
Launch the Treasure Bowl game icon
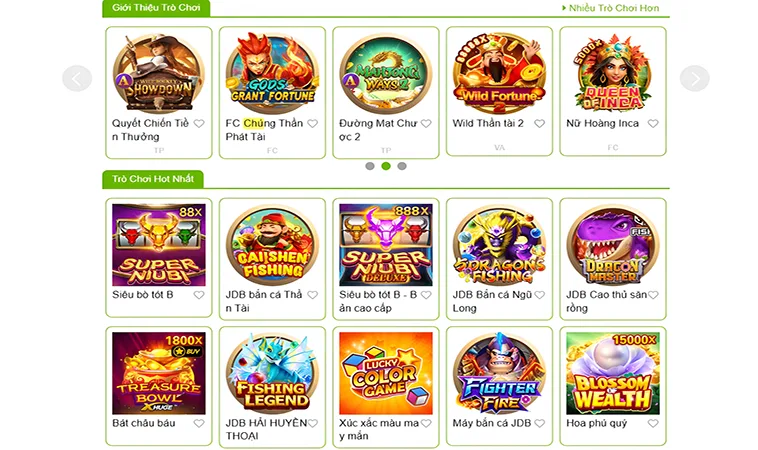pos(159,373)
